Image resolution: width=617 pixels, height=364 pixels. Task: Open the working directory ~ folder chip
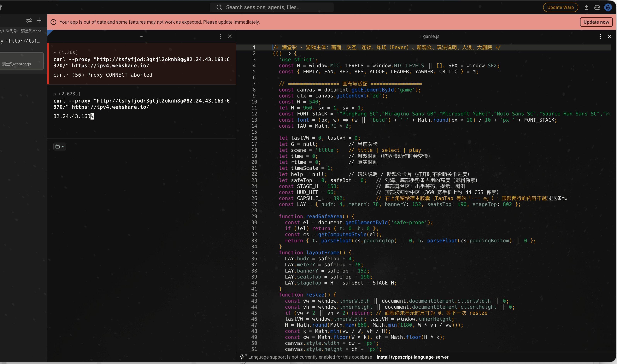click(x=60, y=146)
